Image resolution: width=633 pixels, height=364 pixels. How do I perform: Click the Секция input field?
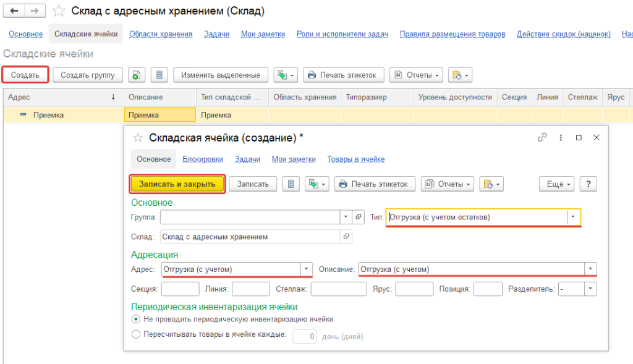pyautogui.click(x=180, y=289)
